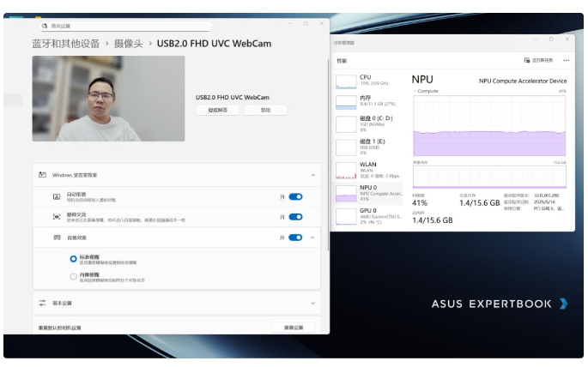The image size is (588, 367).
Task: Minimize the Settings window
Action: pyautogui.click(x=290, y=23)
